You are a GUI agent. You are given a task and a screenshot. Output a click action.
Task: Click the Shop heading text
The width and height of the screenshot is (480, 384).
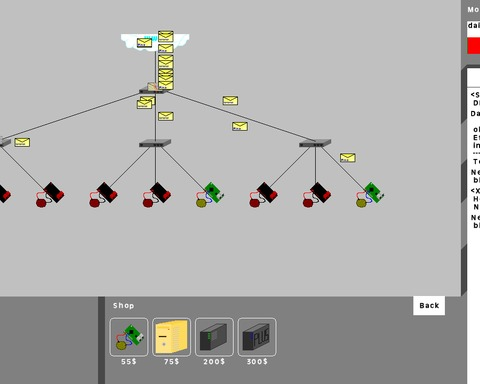coord(123,306)
